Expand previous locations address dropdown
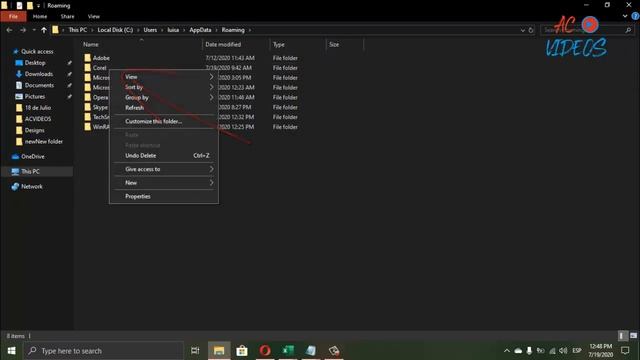The image size is (640, 360). [x=522, y=30]
